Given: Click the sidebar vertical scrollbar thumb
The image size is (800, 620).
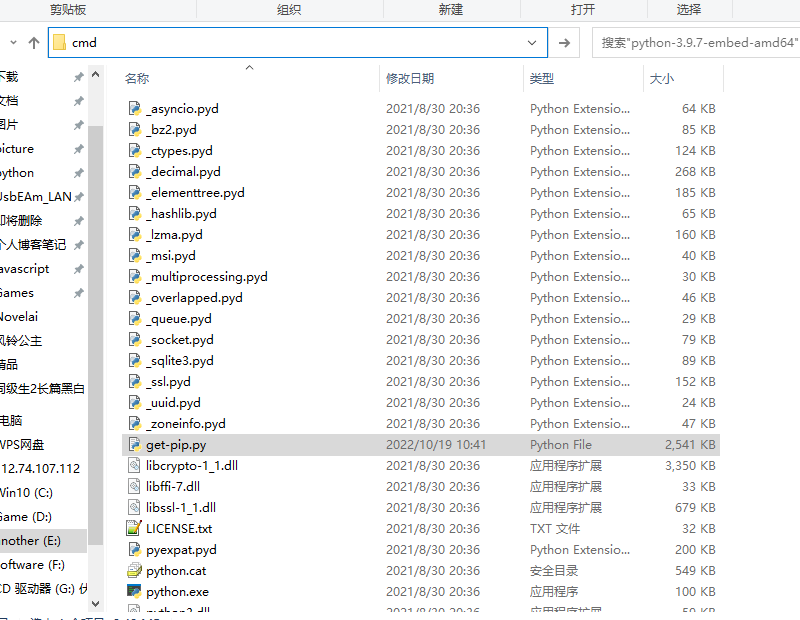Looking at the screenshot, I should 95,336.
